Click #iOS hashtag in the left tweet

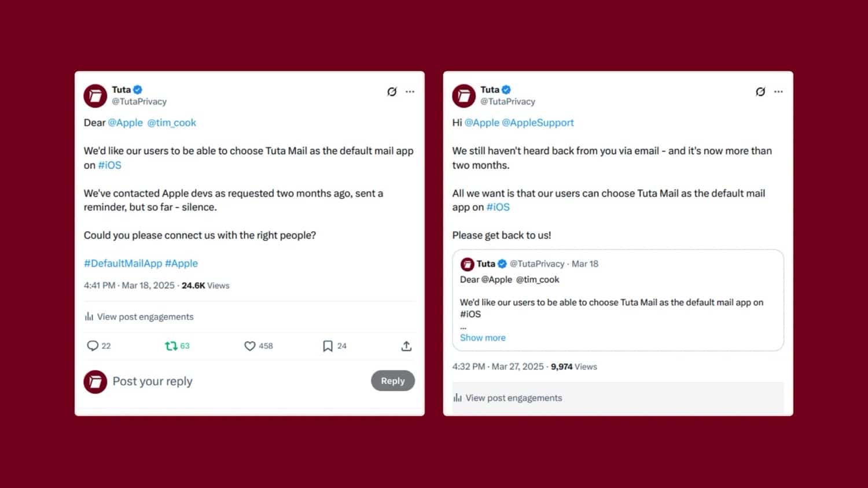(109, 165)
